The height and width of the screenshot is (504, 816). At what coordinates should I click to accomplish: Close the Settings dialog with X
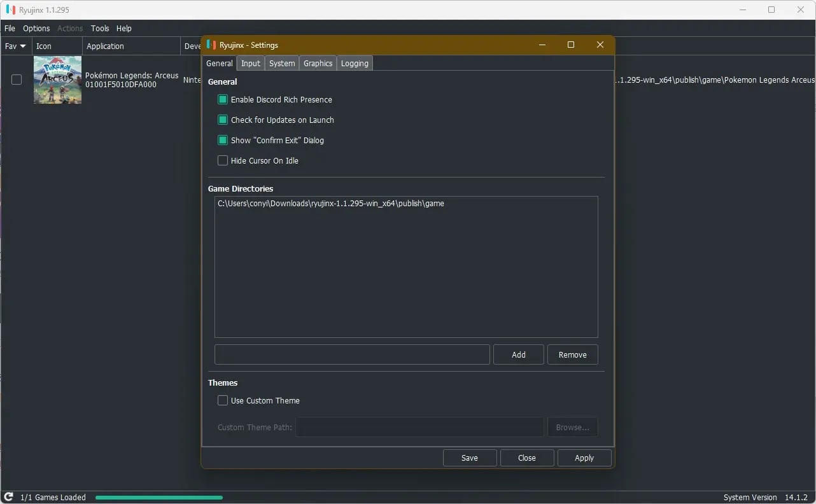(x=600, y=45)
